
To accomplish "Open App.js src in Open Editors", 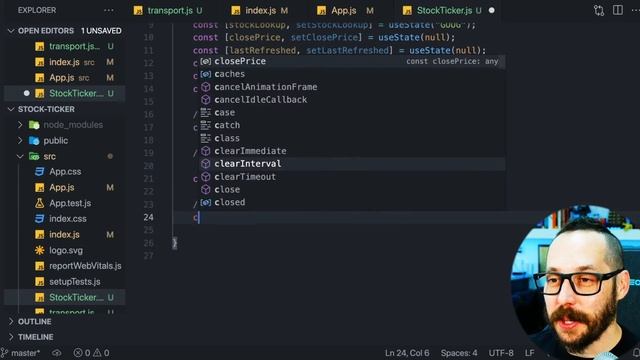I will pyautogui.click(x=64, y=78).
